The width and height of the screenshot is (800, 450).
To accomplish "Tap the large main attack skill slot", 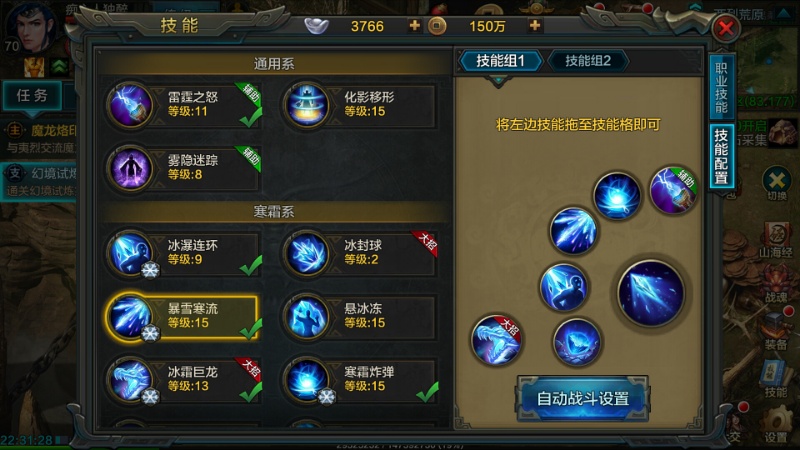I will point(651,293).
